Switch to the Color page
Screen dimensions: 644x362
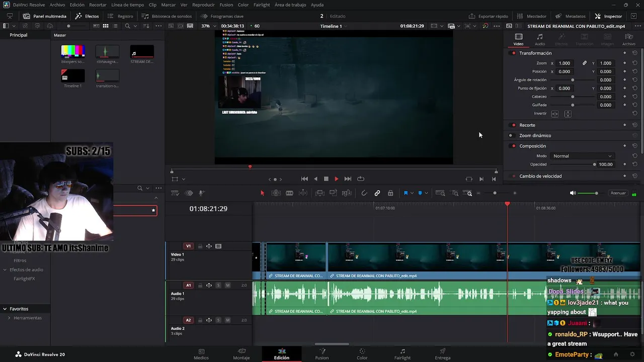(362, 354)
